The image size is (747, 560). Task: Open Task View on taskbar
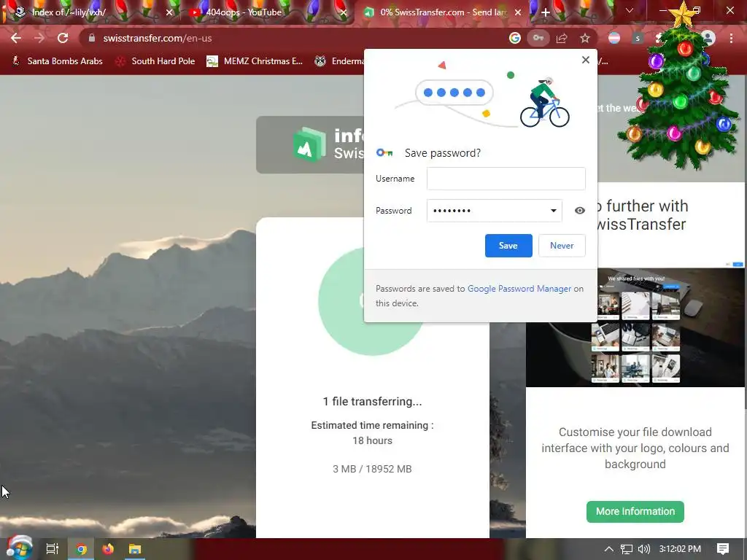coord(53,549)
